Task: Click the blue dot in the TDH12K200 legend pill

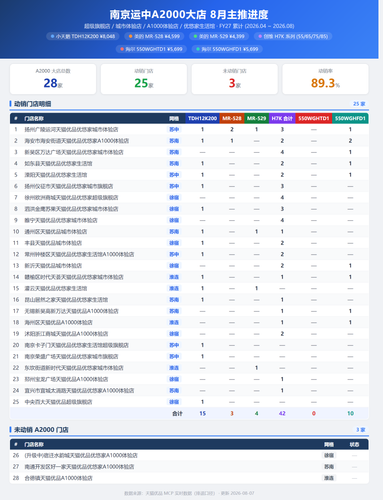Action: pos(52,36)
